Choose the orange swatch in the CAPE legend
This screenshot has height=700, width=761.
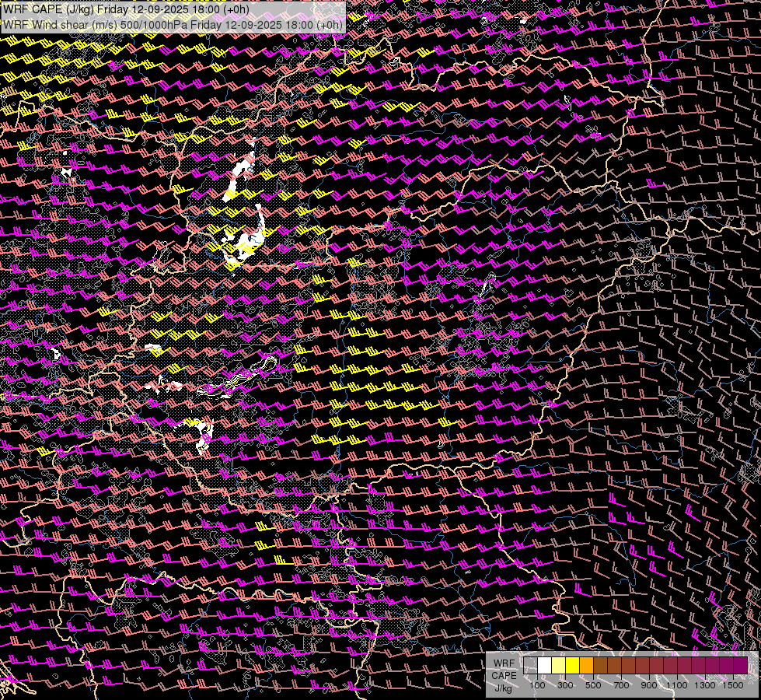tap(586, 666)
